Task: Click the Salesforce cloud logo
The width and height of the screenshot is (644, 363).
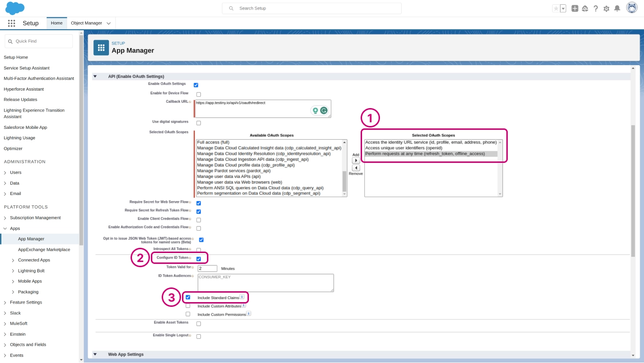Action: [15, 8]
